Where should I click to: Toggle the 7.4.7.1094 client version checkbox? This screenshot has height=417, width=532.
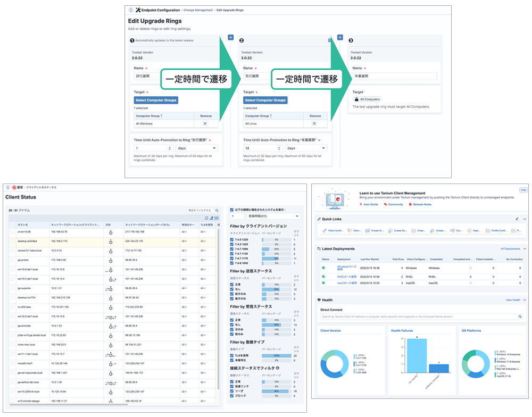click(231, 249)
